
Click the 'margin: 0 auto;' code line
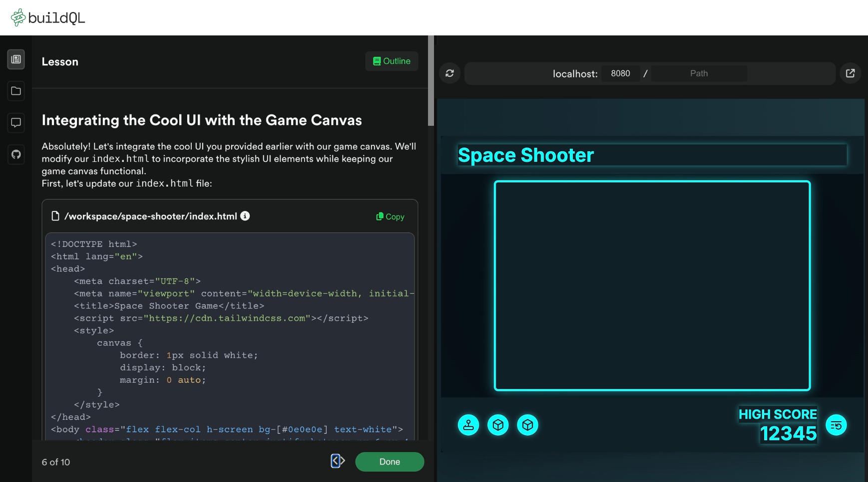(x=163, y=380)
